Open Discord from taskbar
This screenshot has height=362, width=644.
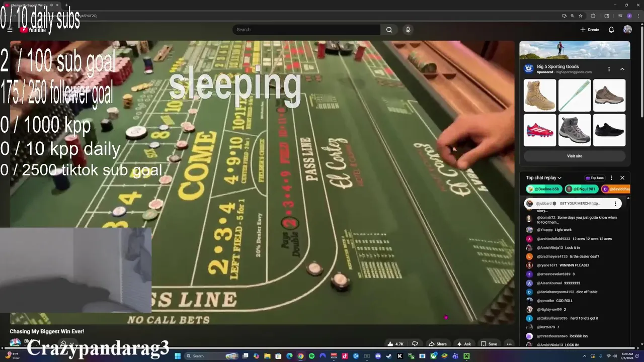(377, 356)
